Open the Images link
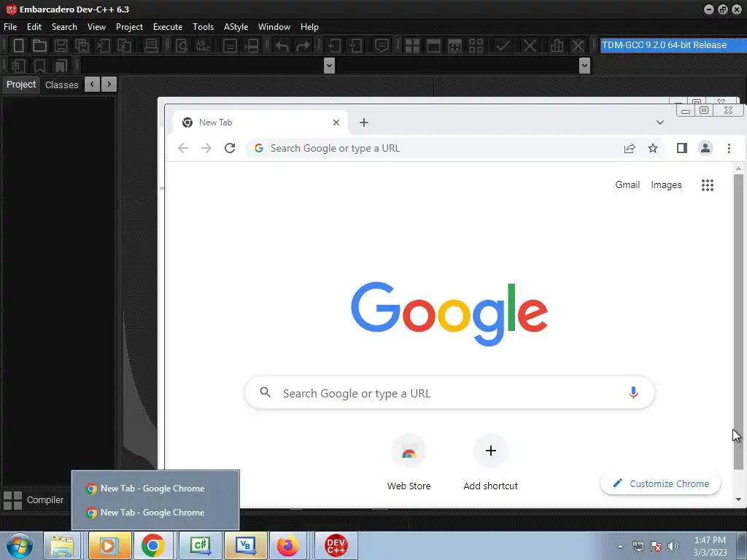 point(666,184)
